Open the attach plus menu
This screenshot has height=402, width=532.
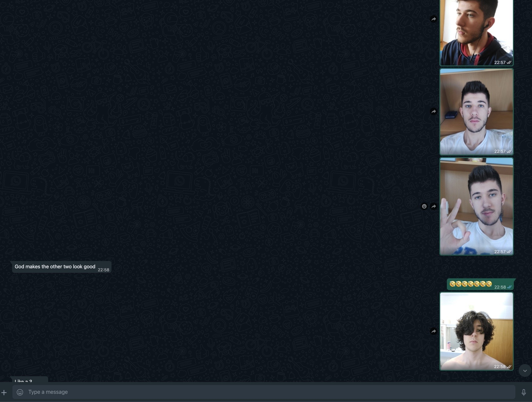point(4,393)
